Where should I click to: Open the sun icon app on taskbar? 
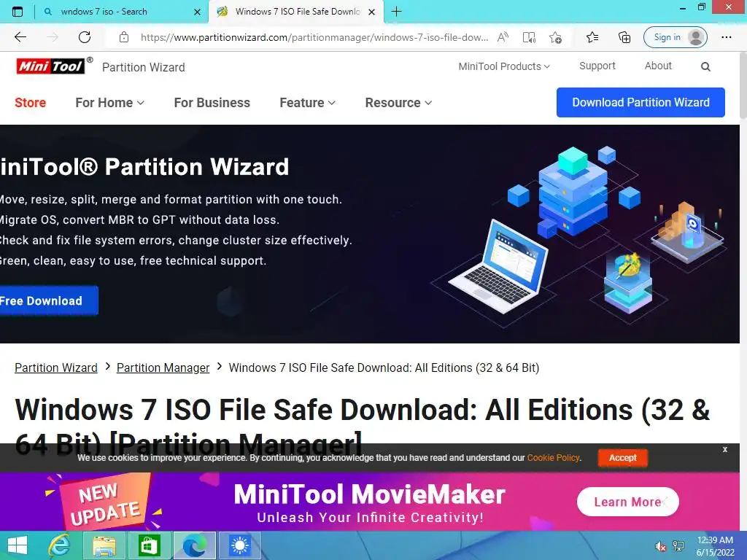click(239, 545)
